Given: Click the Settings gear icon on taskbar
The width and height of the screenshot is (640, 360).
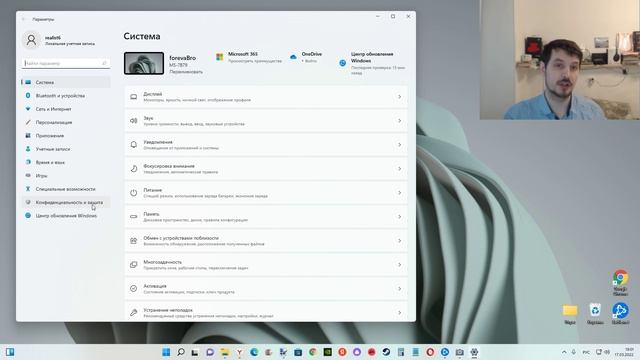Looking at the screenshot, I should [474, 352].
